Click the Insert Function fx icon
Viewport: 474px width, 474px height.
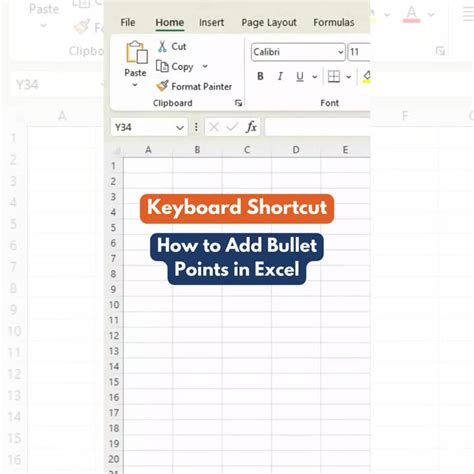251,127
